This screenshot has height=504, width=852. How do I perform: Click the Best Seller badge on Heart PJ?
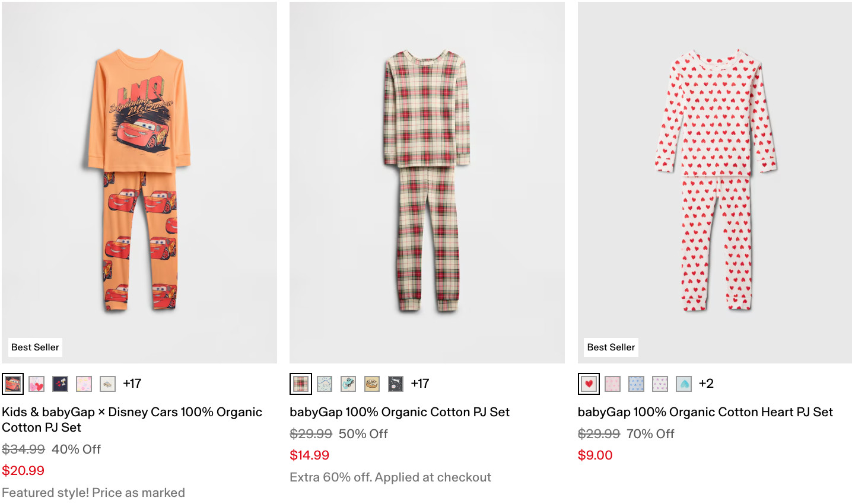611,347
